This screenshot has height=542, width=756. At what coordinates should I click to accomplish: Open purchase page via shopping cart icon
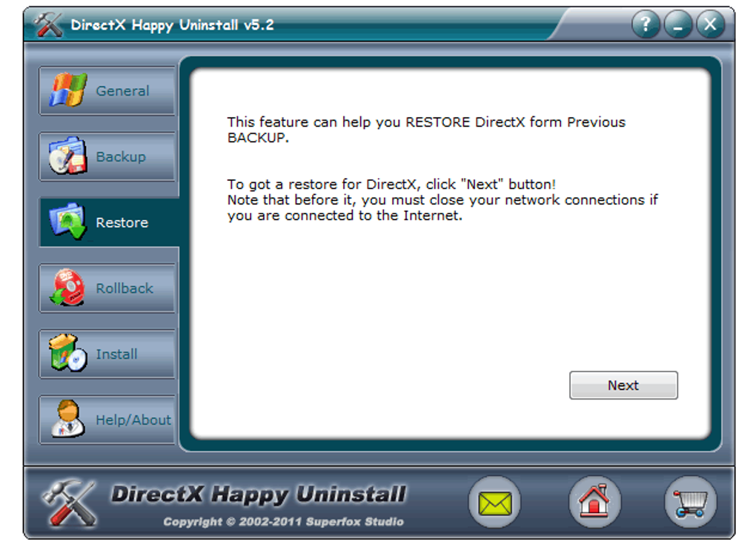click(x=691, y=503)
